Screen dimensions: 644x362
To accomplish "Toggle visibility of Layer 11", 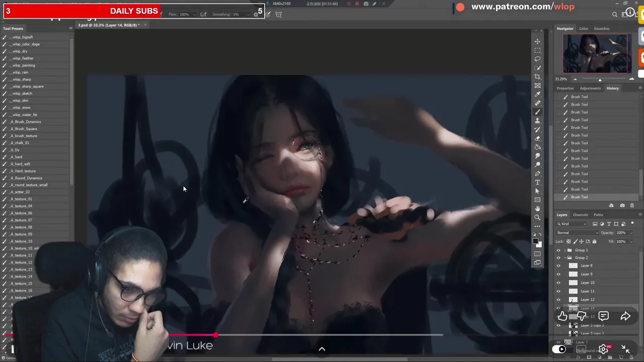I will tap(558, 291).
